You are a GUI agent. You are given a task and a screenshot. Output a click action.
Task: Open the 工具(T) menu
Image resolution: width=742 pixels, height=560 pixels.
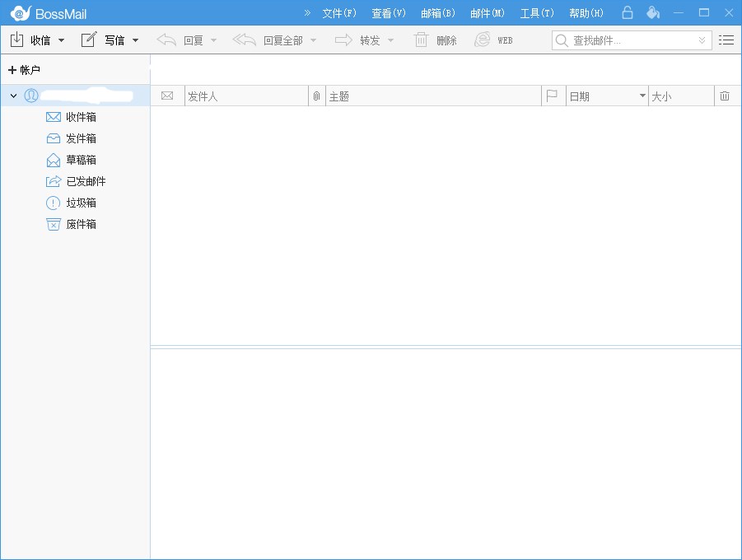point(536,12)
